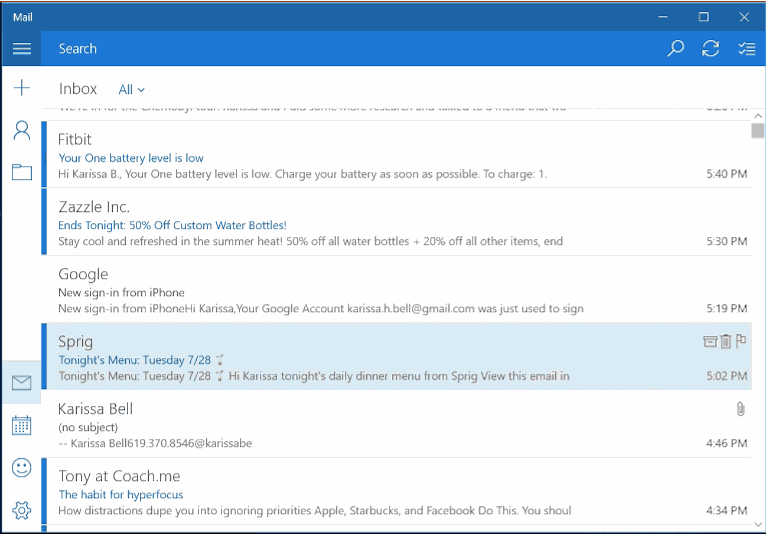766x534 pixels.
Task: Click the scrollbar up arrow
Action: 758,116
